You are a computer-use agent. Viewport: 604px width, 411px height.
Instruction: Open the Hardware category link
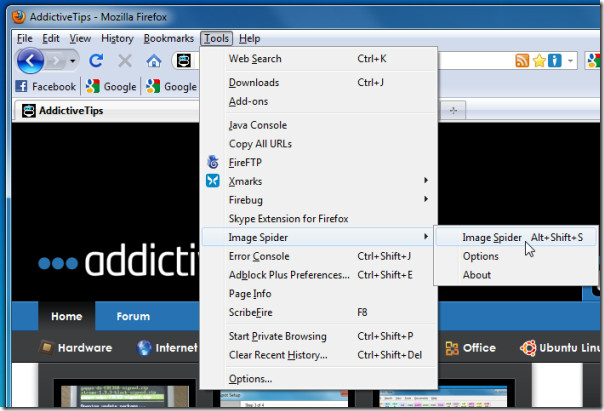tap(85, 348)
